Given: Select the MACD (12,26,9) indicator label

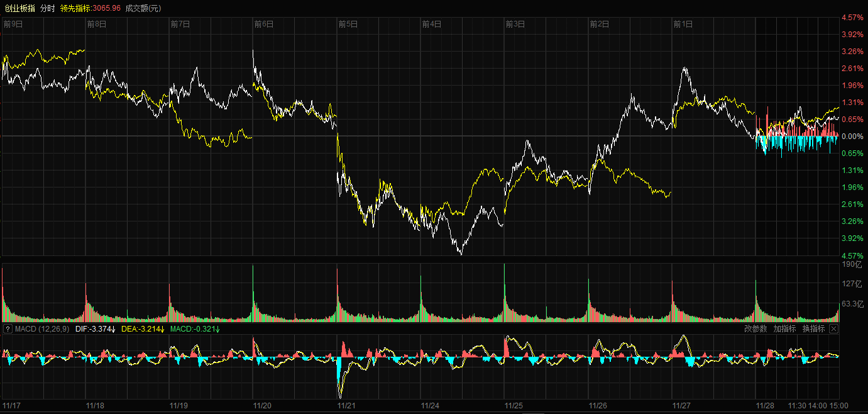Looking at the screenshot, I should point(42,329).
